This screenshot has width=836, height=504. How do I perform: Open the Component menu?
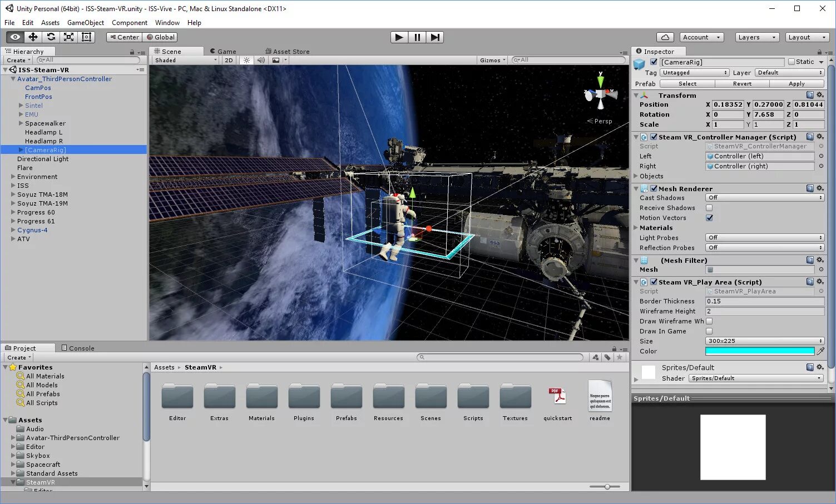(x=130, y=23)
